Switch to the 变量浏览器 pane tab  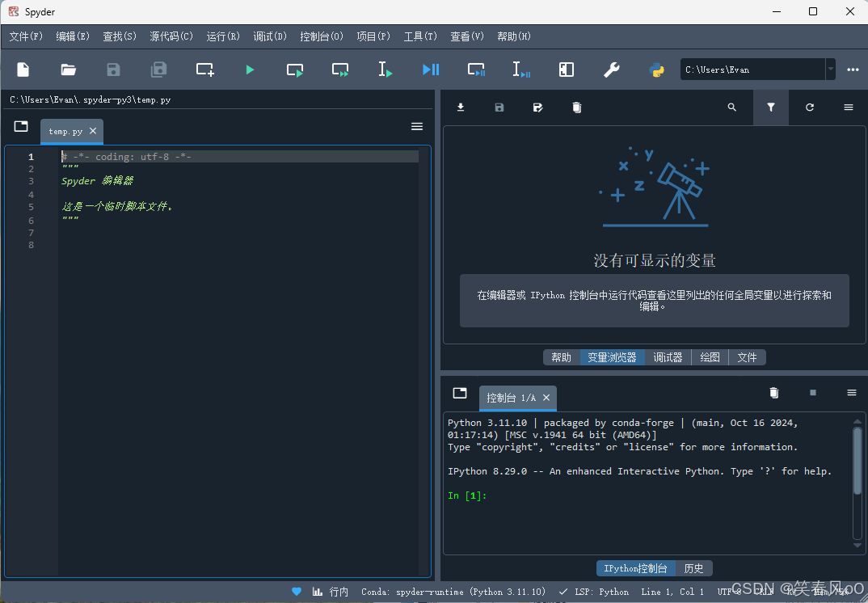[612, 357]
